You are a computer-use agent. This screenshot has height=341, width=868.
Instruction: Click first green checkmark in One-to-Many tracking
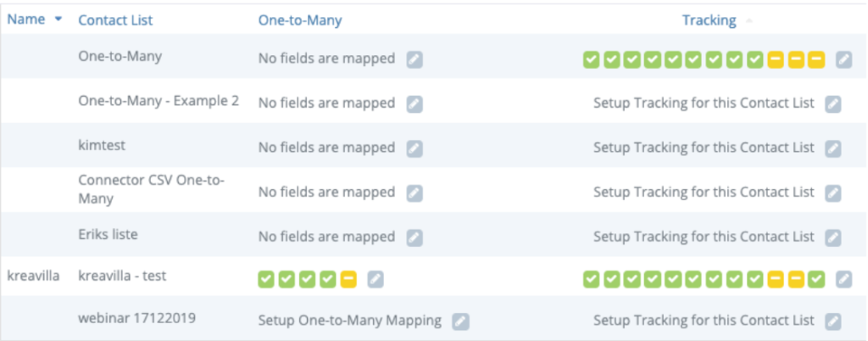(x=591, y=59)
